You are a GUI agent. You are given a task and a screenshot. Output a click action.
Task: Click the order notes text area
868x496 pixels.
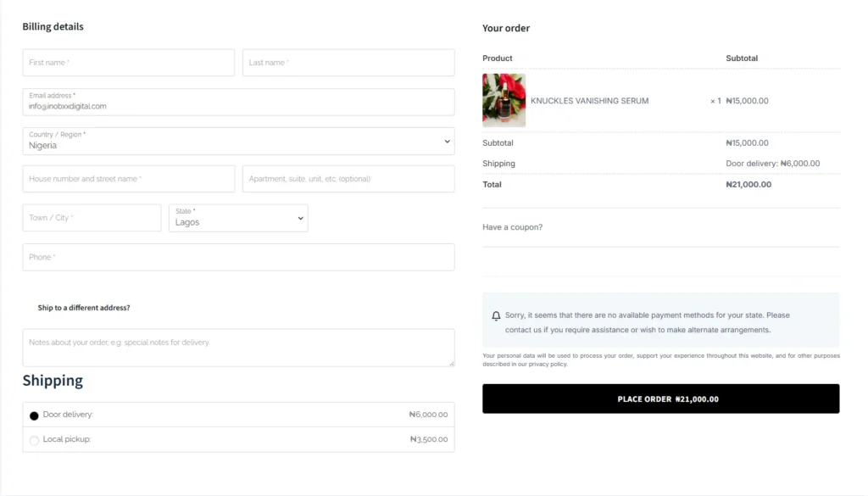[238, 348]
